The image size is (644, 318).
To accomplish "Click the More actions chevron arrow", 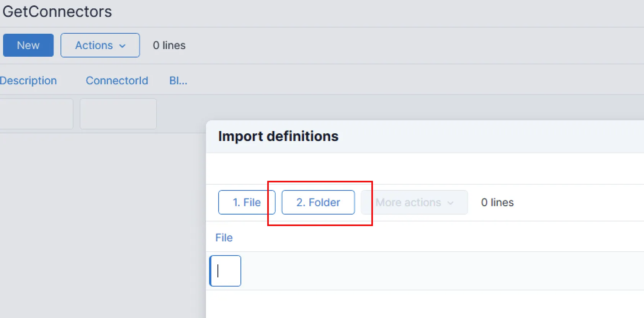I will tap(451, 203).
